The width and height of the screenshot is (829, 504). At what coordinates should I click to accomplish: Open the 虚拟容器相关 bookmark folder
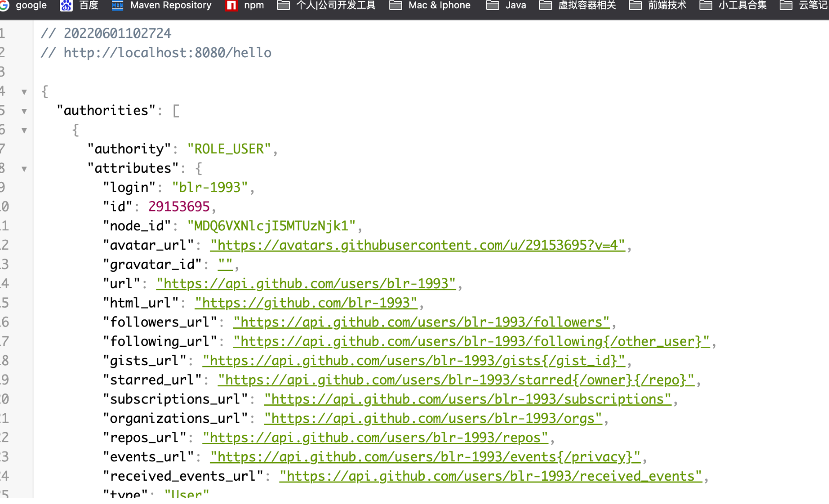tap(577, 5)
